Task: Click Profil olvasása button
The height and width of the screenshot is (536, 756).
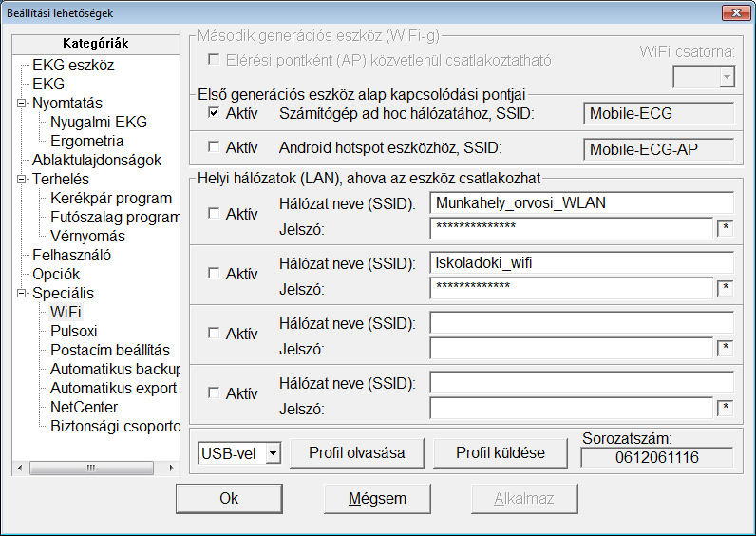Action: click(x=357, y=453)
